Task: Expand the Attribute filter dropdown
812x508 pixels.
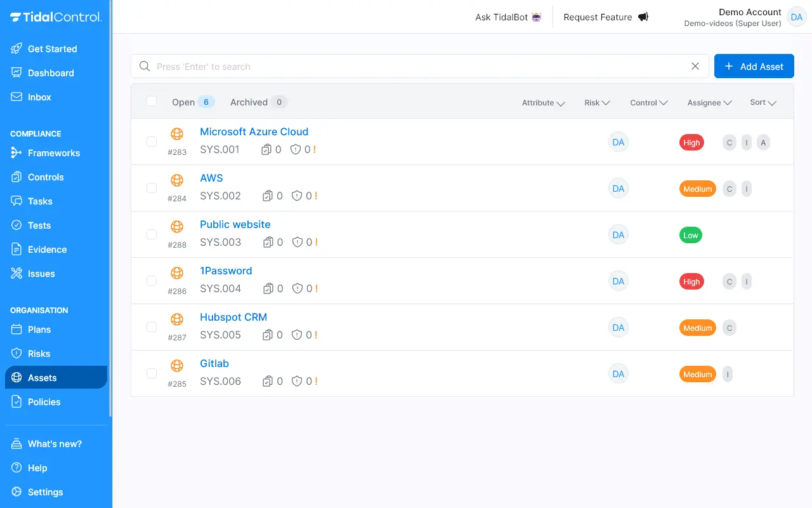Action: pos(544,103)
